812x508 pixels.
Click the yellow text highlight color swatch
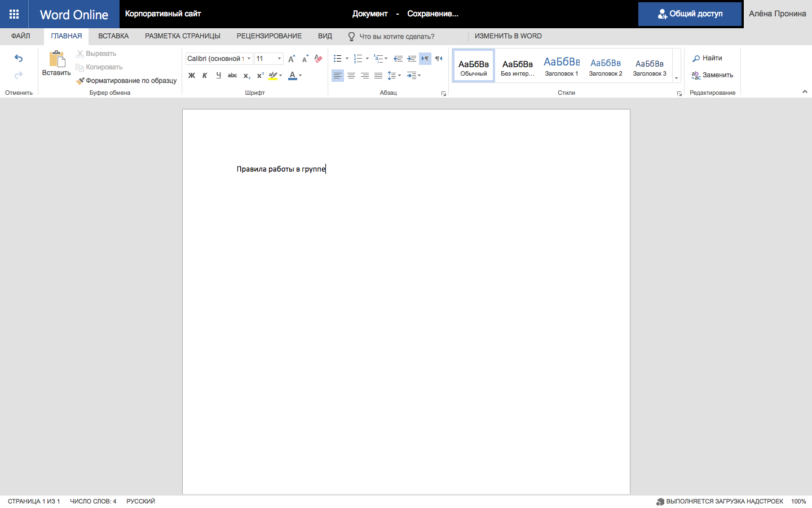(x=272, y=78)
